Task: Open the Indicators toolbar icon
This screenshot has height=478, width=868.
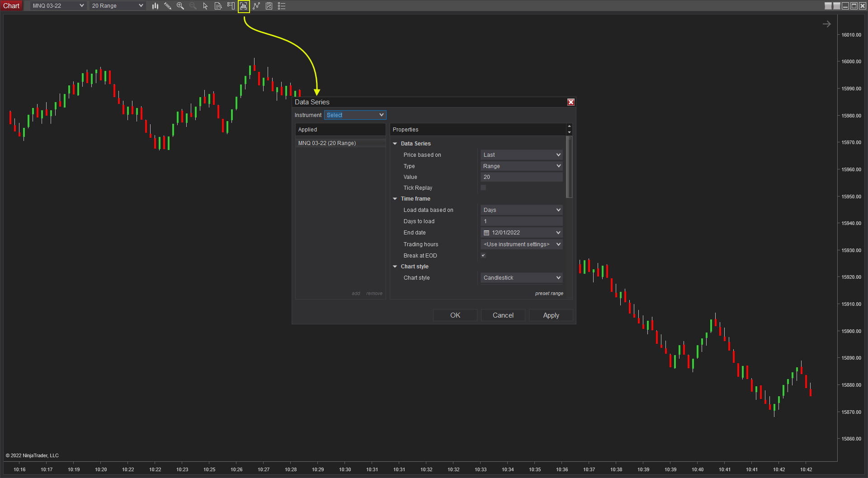Action: (256, 6)
